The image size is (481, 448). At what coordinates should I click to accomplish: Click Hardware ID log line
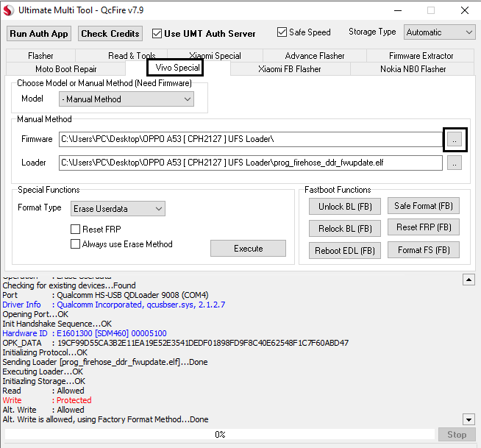[85, 333]
